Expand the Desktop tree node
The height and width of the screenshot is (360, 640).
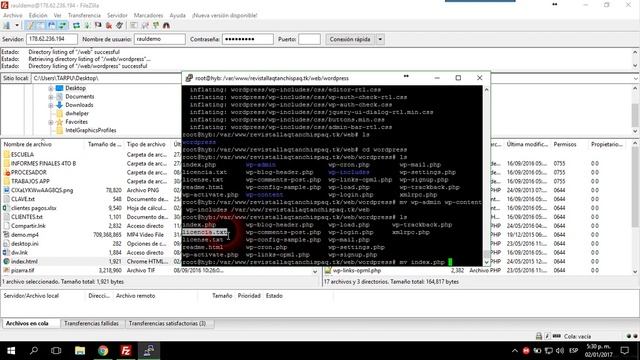tap(51, 88)
